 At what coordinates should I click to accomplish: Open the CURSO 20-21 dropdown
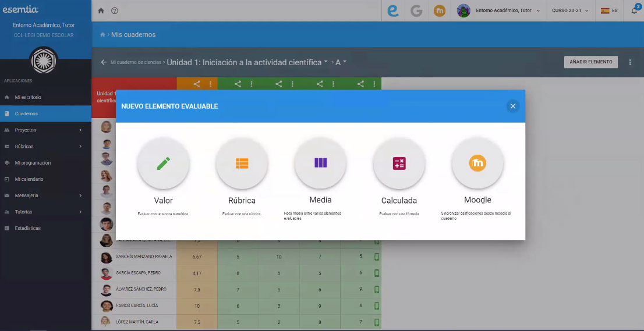(570, 10)
